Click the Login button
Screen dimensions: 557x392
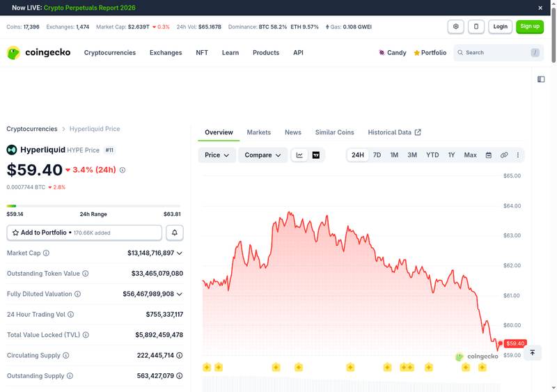click(x=500, y=26)
